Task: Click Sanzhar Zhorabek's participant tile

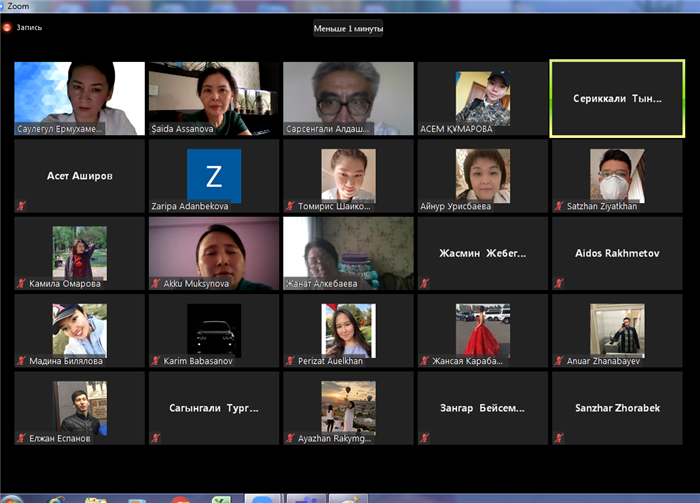Action: [617, 408]
